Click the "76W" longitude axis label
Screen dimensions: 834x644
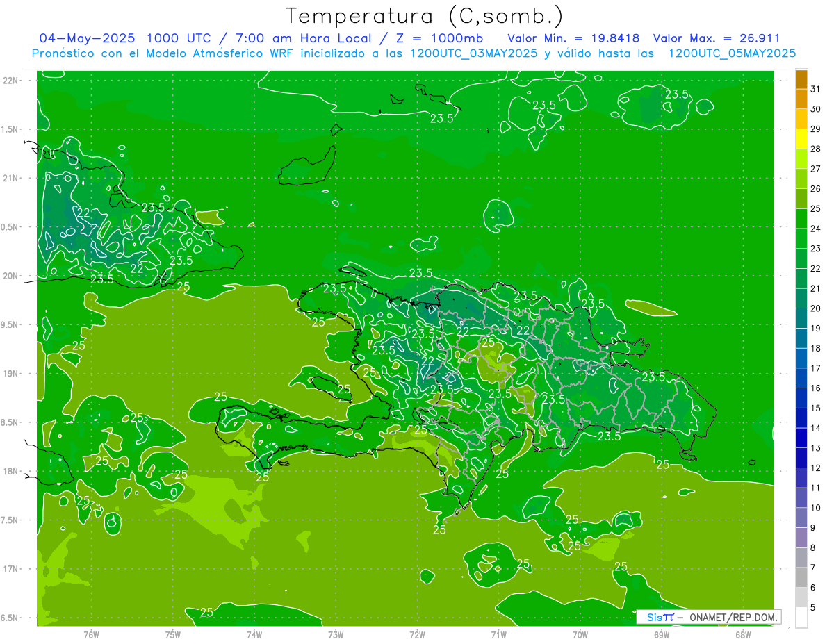(91, 635)
